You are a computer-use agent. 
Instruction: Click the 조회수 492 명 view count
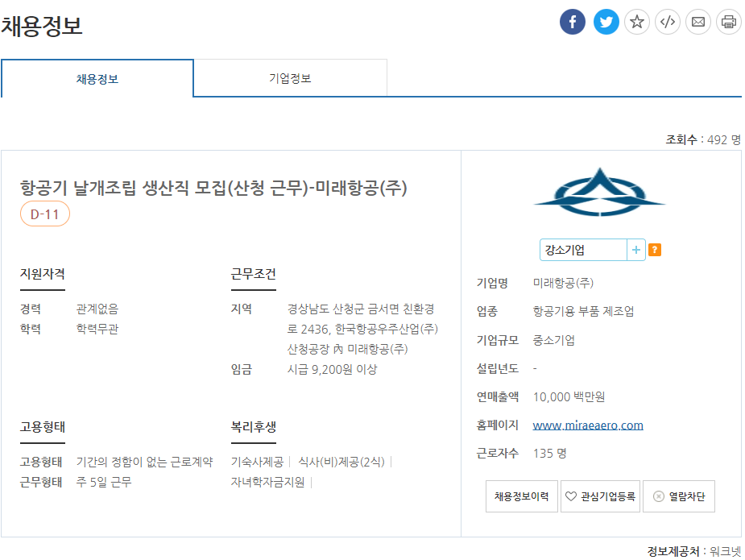703,139
